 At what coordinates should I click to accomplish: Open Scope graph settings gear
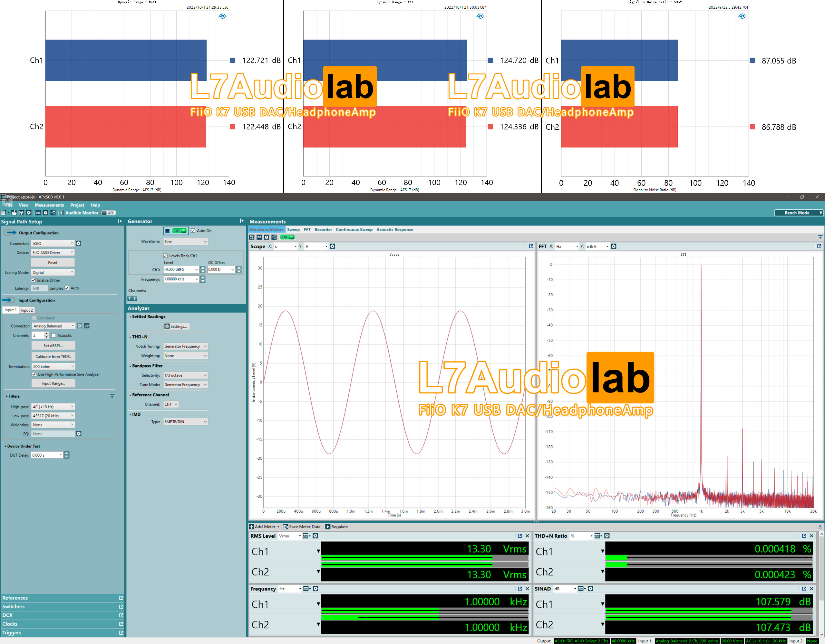pyautogui.click(x=333, y=246)
